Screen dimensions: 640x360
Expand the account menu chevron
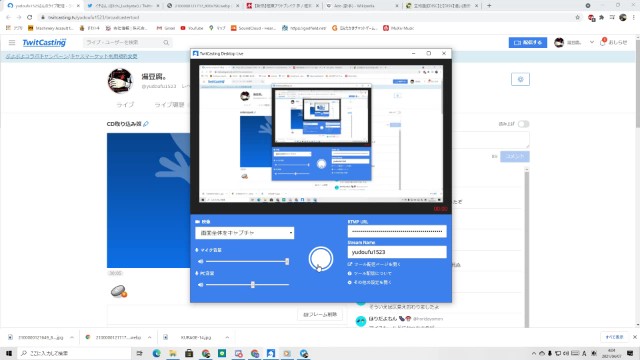(x=592, y=42)
